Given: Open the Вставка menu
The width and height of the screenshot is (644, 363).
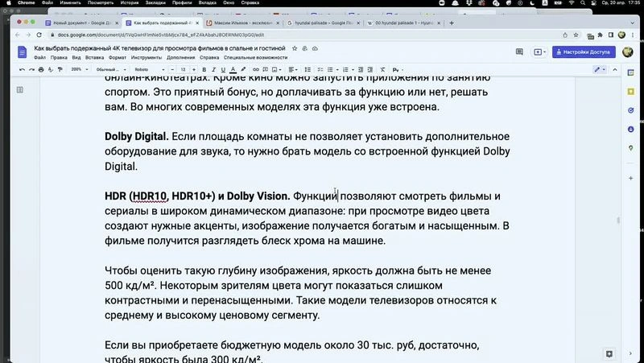Looking at the screenshot, I should [94, 57].
